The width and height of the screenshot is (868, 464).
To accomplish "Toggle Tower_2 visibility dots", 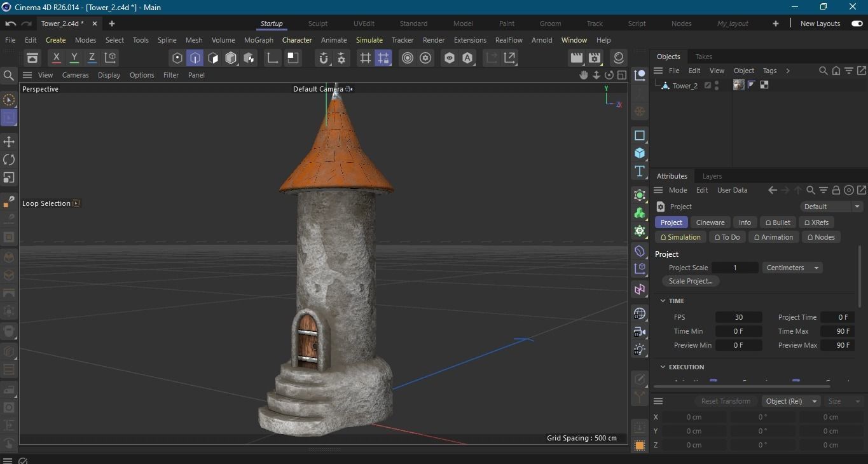I will point(717,85).
